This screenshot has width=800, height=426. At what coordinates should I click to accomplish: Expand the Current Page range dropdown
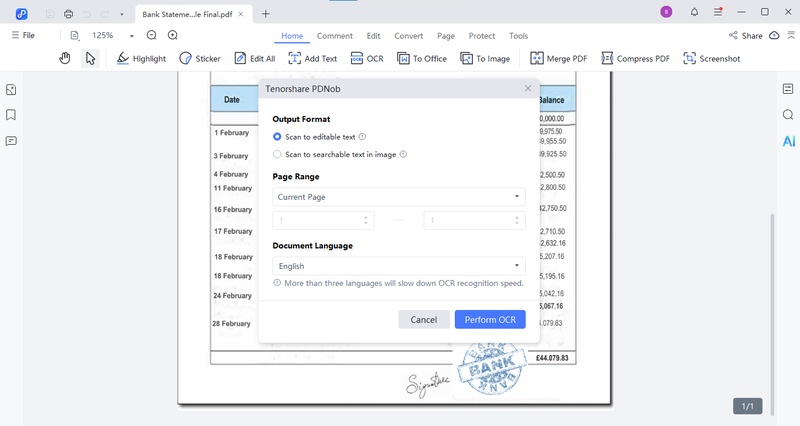399,197
